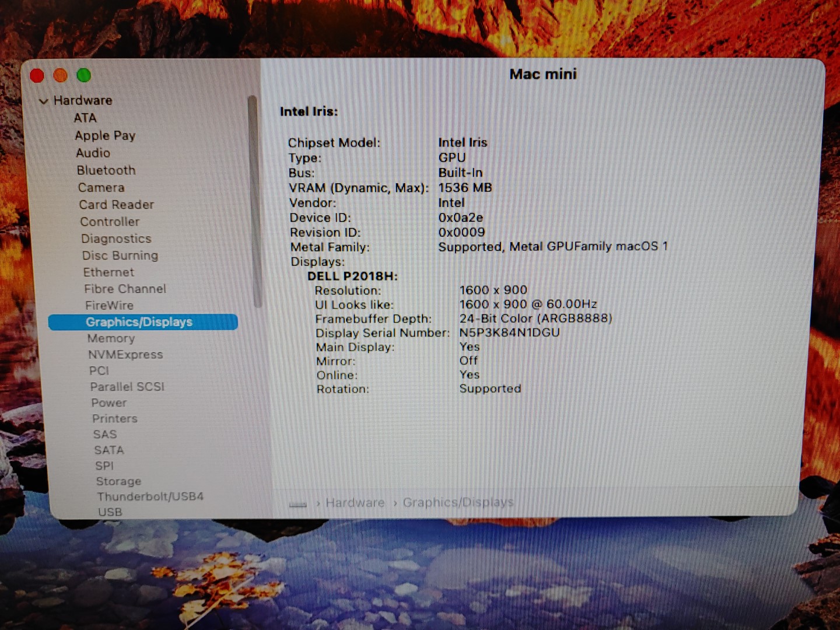Screen dimensions: 840x630
Task: Open Fibre Channel entry
Action: click(x=125, y=289)
